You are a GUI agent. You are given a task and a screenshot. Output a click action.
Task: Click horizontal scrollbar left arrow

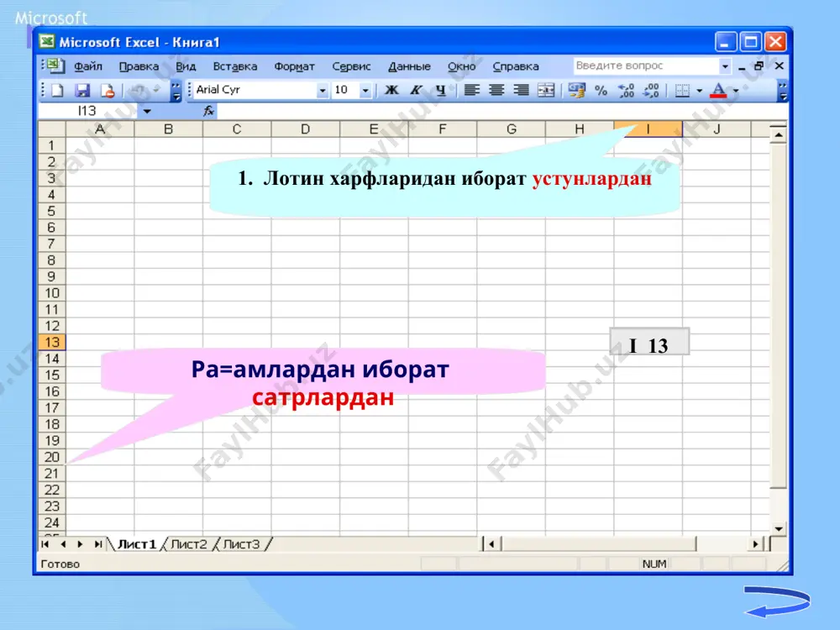click(491, 544)
